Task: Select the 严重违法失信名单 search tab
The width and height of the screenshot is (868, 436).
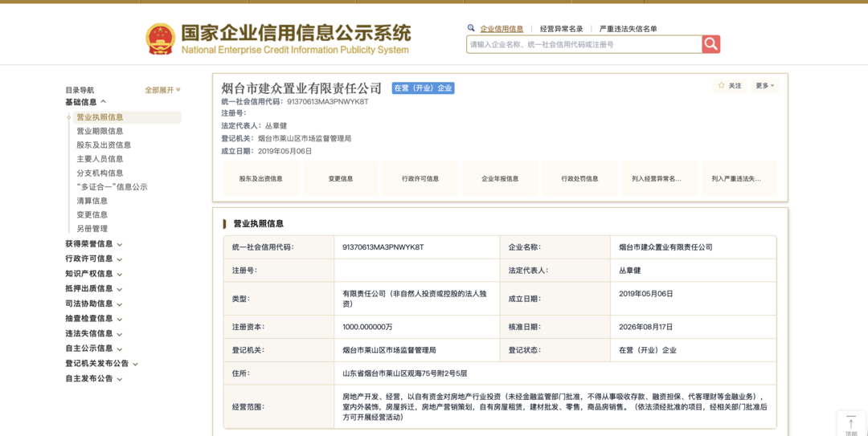Action: point(628,29)
